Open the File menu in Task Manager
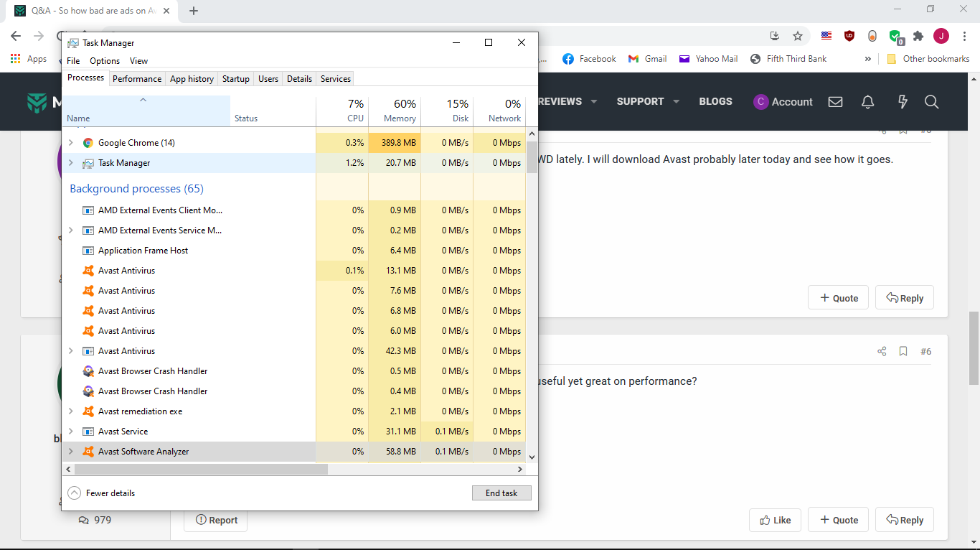This screenshot has width=980, height=550. pos(73,61)
